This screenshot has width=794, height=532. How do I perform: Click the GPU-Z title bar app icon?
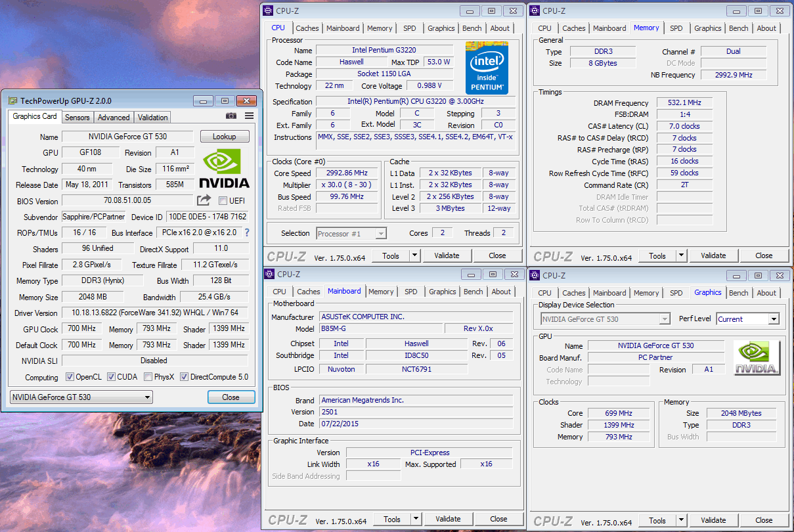12,101
